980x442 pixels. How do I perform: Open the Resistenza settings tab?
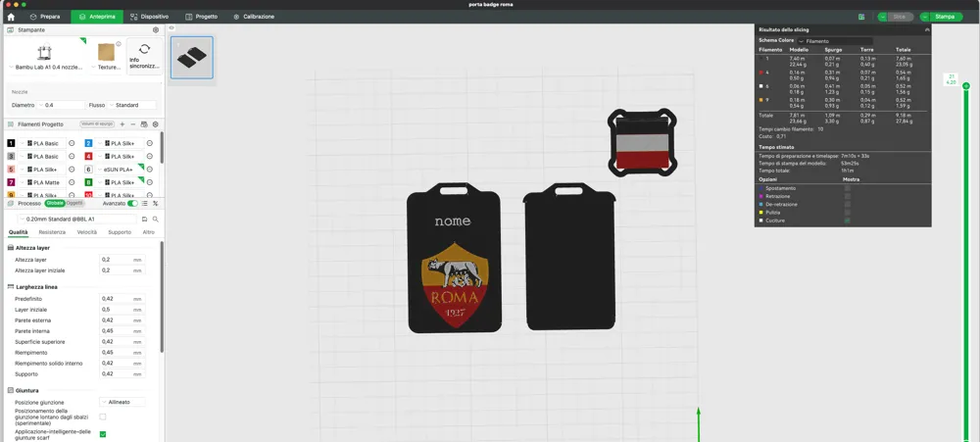[x=52, y=232]
